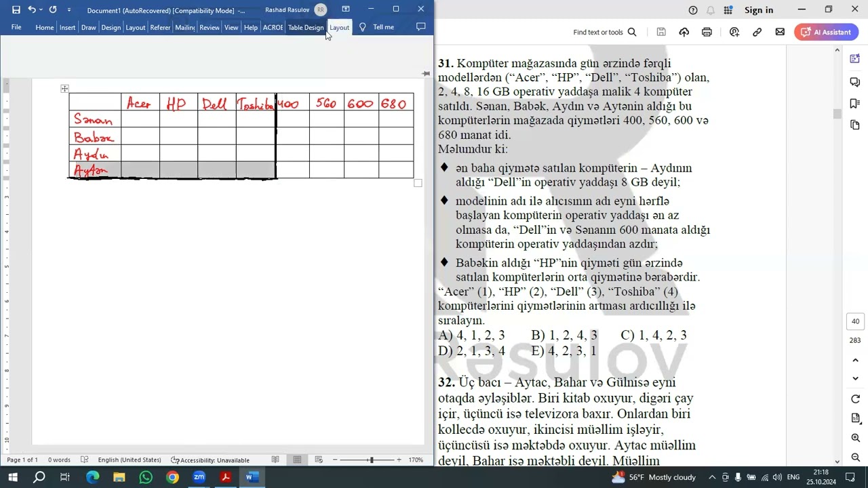Zoom out with the minus button

click(335, 460)
